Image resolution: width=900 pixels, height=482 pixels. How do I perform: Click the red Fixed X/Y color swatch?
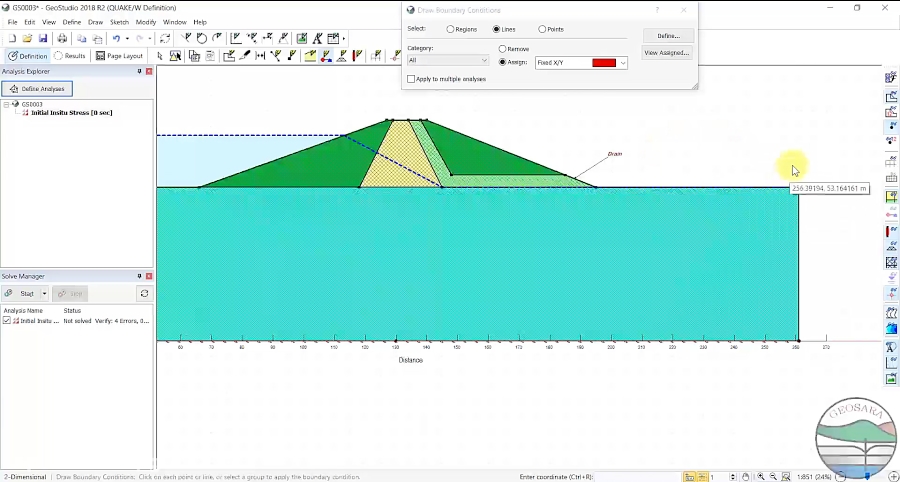[x=604, y=63]
